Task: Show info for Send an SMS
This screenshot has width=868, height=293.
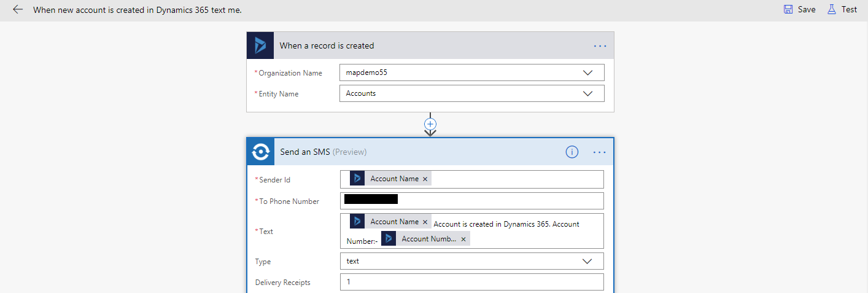Action: tap(572, 152)
